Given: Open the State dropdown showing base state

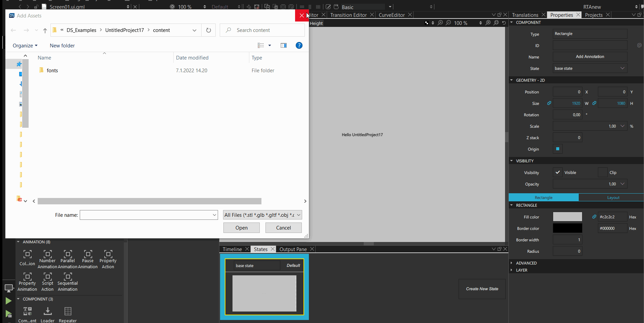Looking at the screenshot, I should [x=589, y=69].
